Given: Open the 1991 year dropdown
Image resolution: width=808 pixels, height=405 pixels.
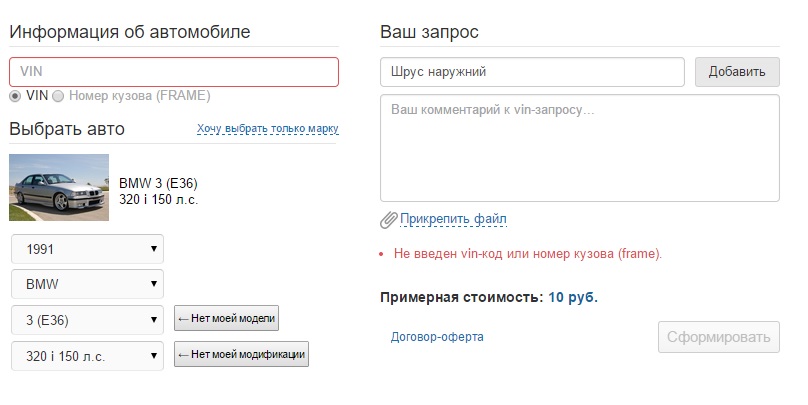Looking at the screenshot, I should [87, 249].
